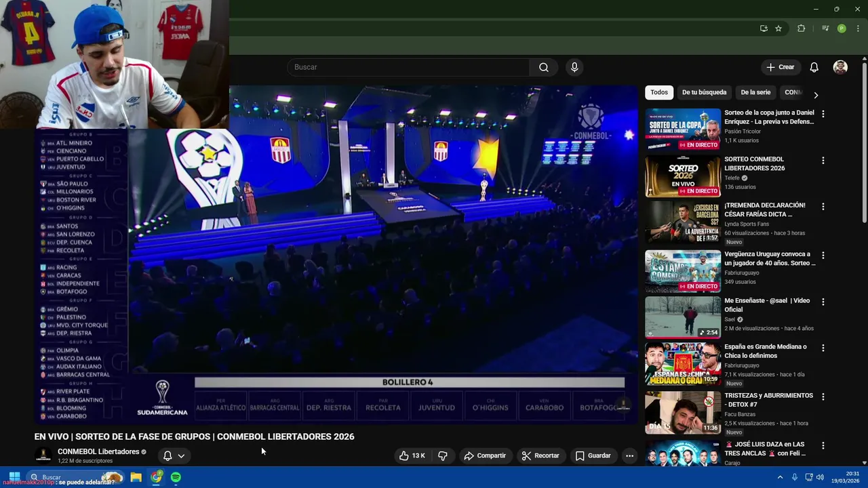Click the Facu Banzas channel name

tap(740, 414)
